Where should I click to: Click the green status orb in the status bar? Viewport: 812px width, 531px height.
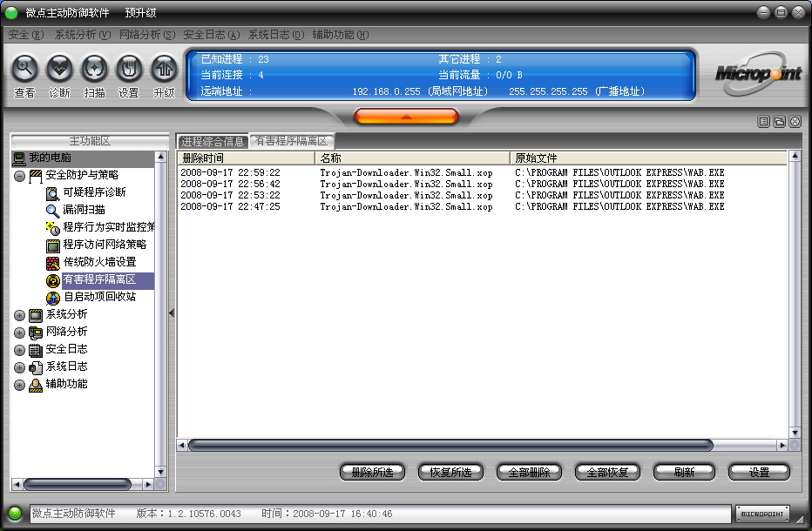point(15,514)
